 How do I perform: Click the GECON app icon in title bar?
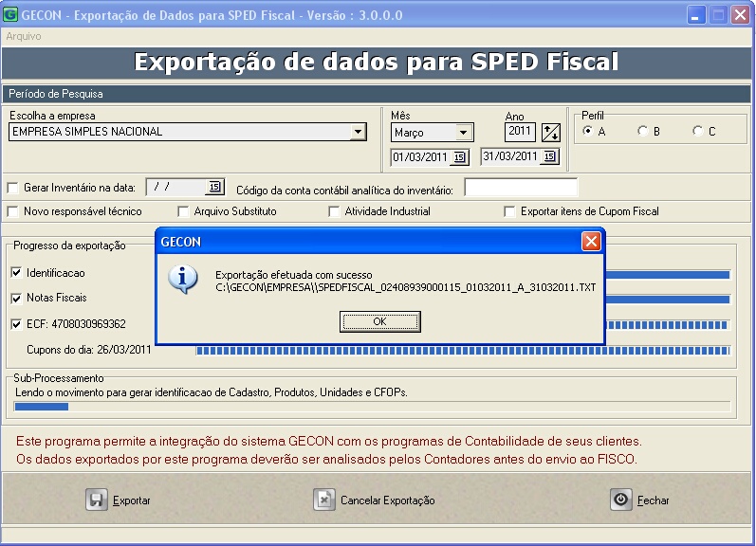pos(10,14)
